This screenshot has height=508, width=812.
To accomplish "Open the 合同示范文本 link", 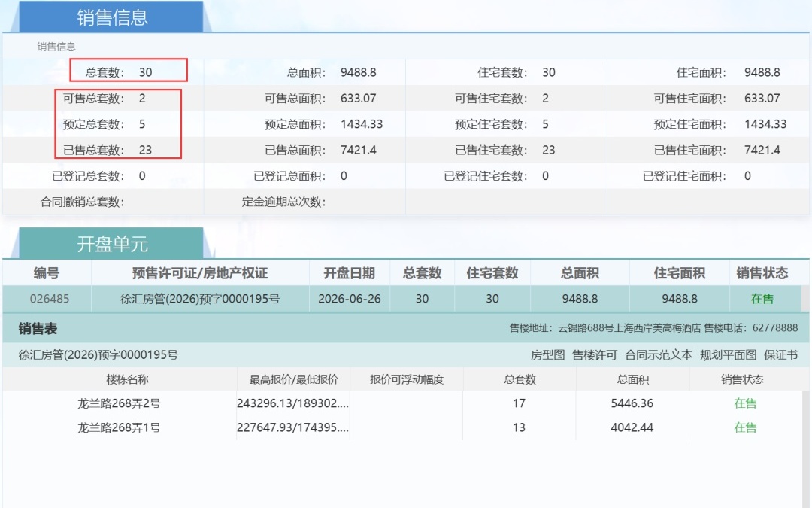I will coord(659,355).
